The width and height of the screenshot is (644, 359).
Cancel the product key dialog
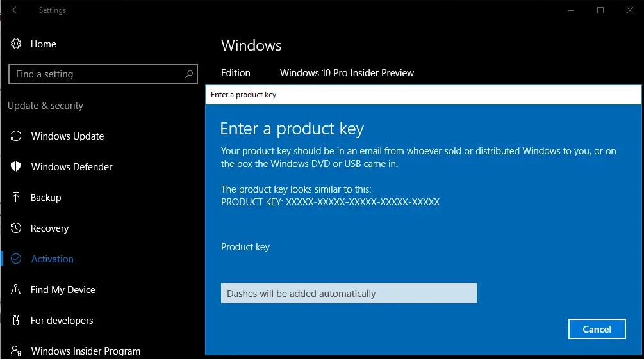pos(597,329)
